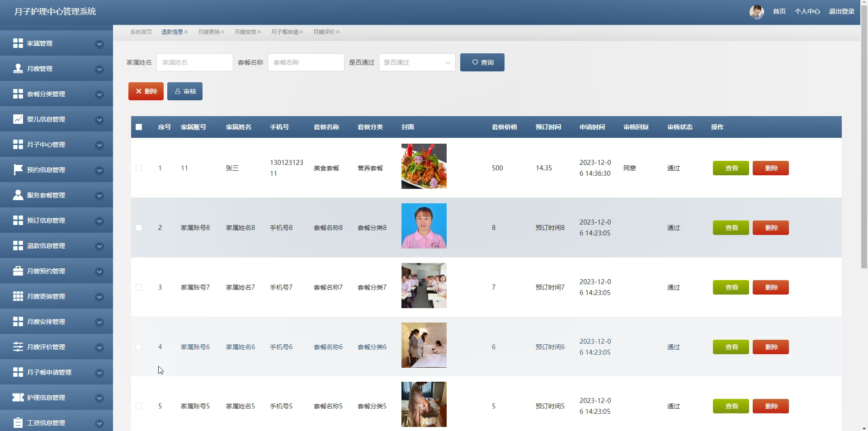Switch to 系统首页 tab
Image resolution: width=868 pixels, height=431 pixels.
tap(141, 32)
